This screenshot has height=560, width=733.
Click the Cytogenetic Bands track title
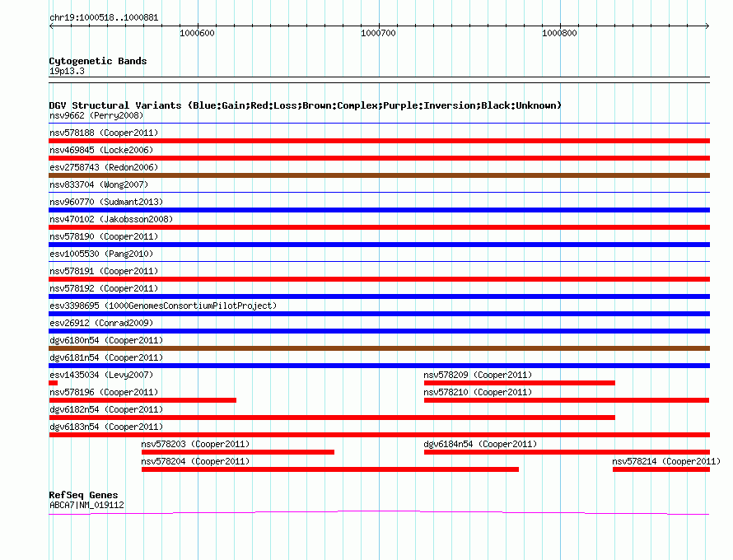[98, 61]
